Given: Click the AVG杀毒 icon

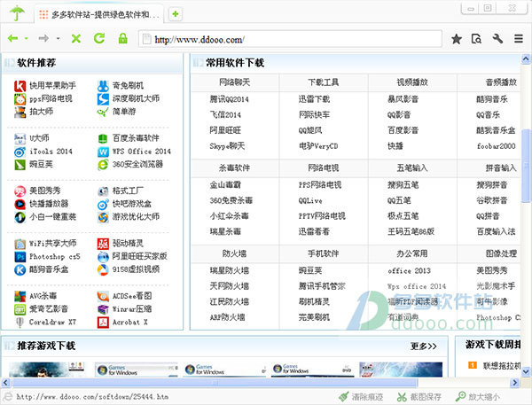Looking at the screenshot, I should point(20,296).
